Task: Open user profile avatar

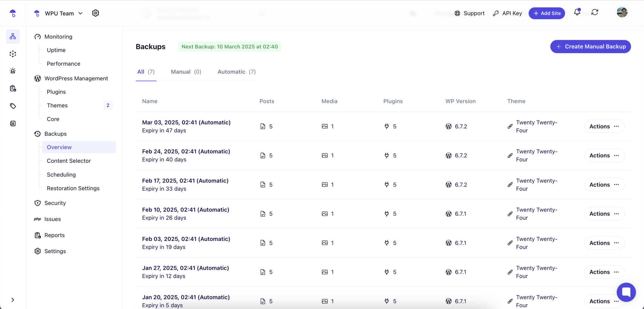Action: pyautogui.click(x=622, y=13)
